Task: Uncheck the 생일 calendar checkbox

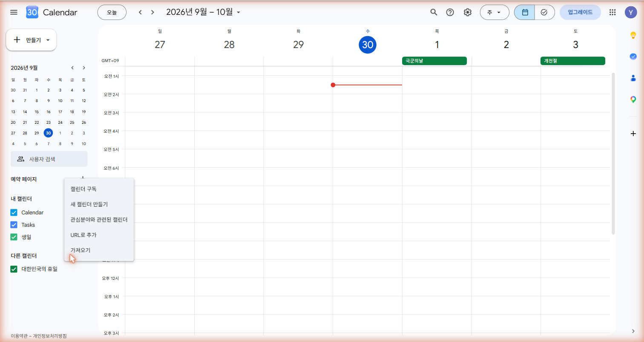Action: pyautogui.click(x=14, y=237)
